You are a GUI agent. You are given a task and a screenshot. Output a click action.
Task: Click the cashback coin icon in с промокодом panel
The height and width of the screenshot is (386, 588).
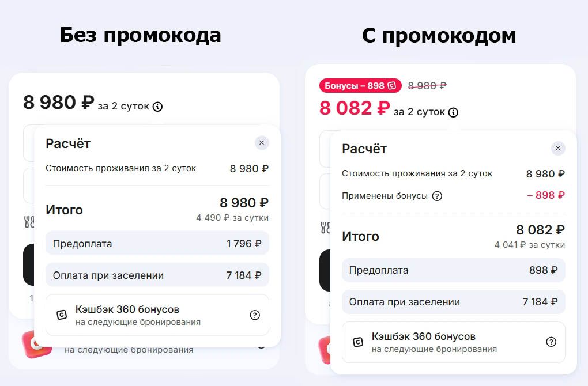pyautogui.click(x=357, y=342)
